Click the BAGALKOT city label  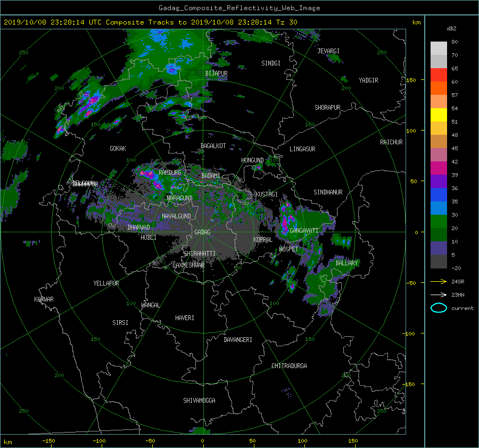[213, 146]
